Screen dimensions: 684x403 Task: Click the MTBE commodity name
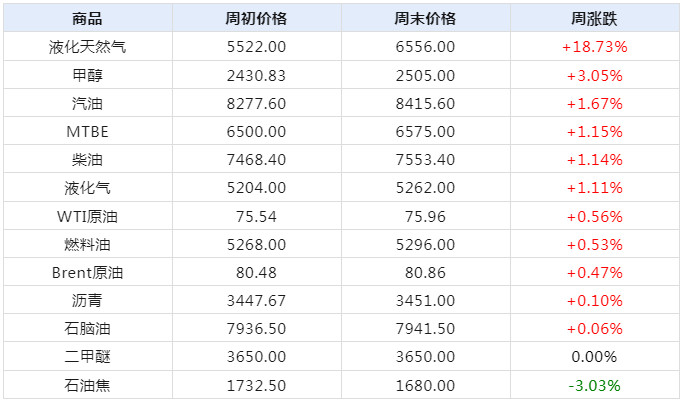tap(87, 131)
